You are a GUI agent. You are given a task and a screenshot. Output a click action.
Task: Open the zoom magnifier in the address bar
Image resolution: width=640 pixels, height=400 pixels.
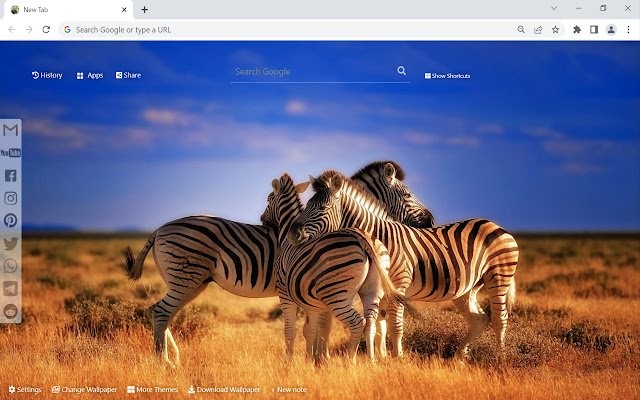pyautogui.click(x=521, y=29)
